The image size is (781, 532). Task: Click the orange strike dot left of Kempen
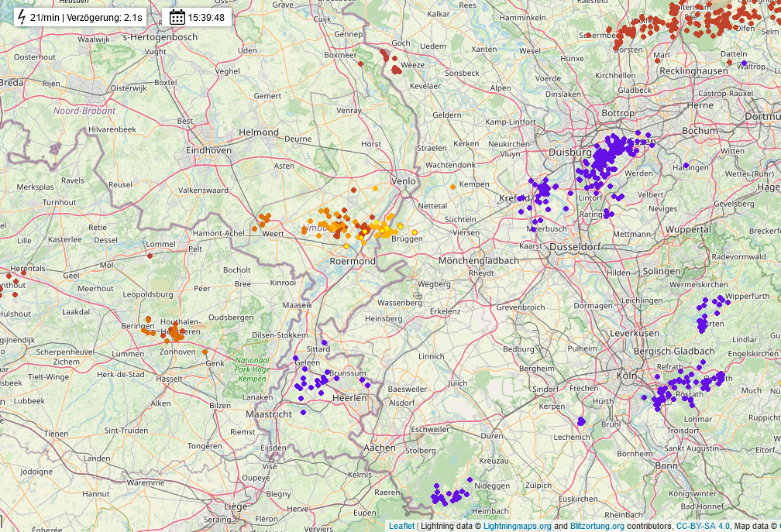coord(452,187)
